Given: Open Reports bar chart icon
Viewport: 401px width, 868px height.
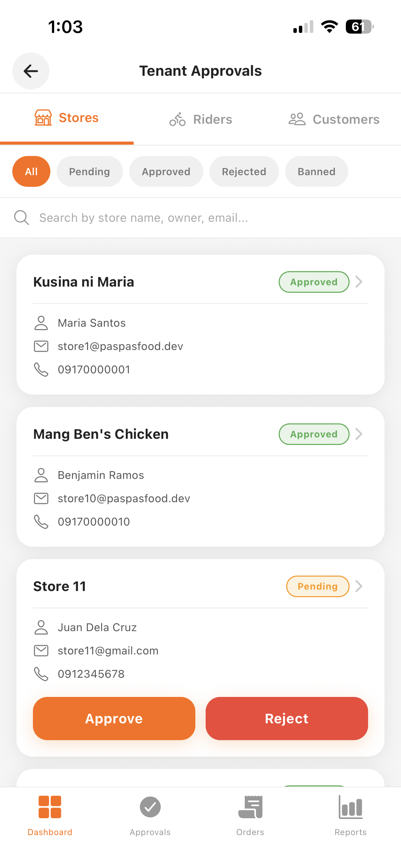Looking at the screenshot, I should (x=350, y=807).
